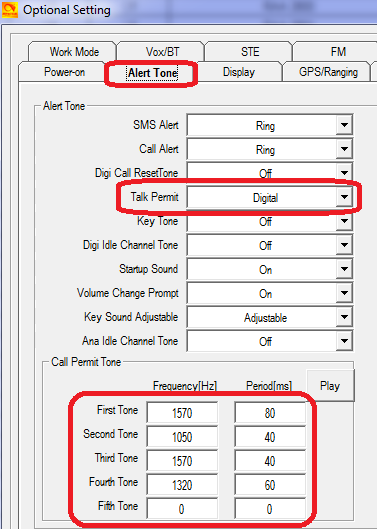
Task: Click the app icon in title bar
Action: (10, 9)
